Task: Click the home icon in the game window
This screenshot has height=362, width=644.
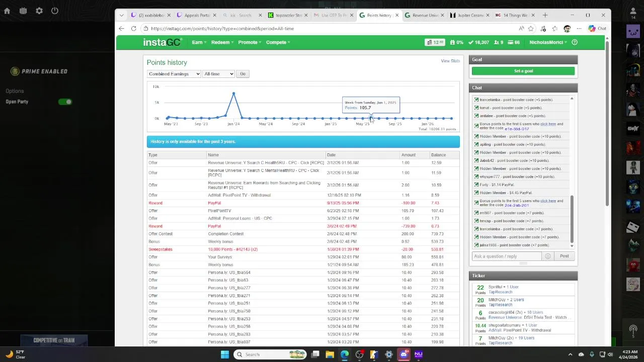Action: point(7,11)
